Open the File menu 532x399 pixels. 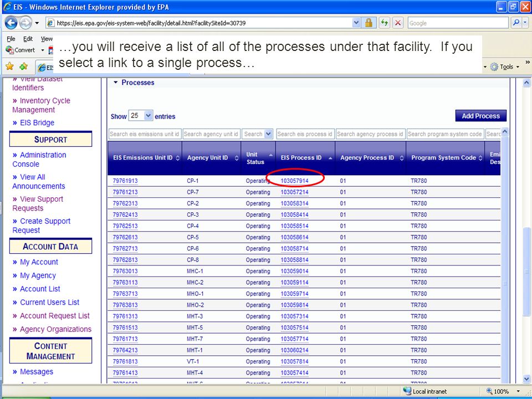coord(11,39)
